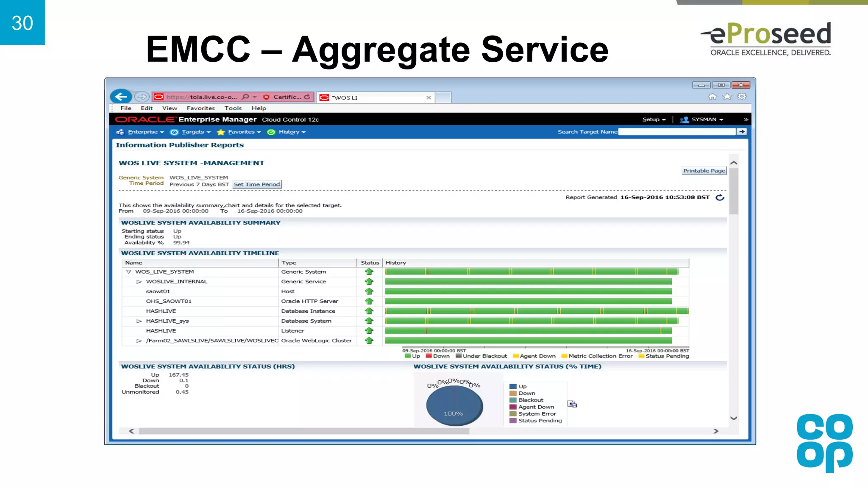Click the History column header
868x488 pixels.
point(536,263)
